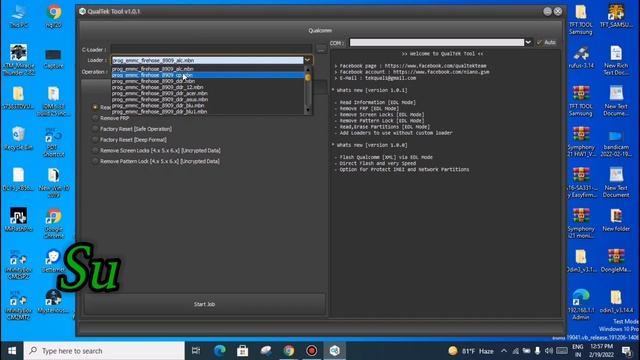Switch to QualTek Tool taskbar icon
Image resolution: width=640 pixels, height=360 pixels.
tap(334, 351)
